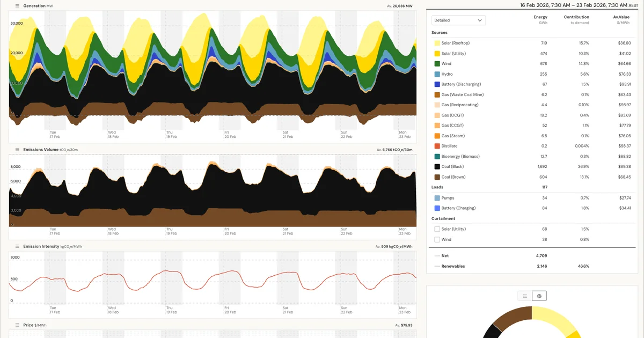Click the Net total row
The height and width of the screenshot is (338, 644).
tap(483, 255)
